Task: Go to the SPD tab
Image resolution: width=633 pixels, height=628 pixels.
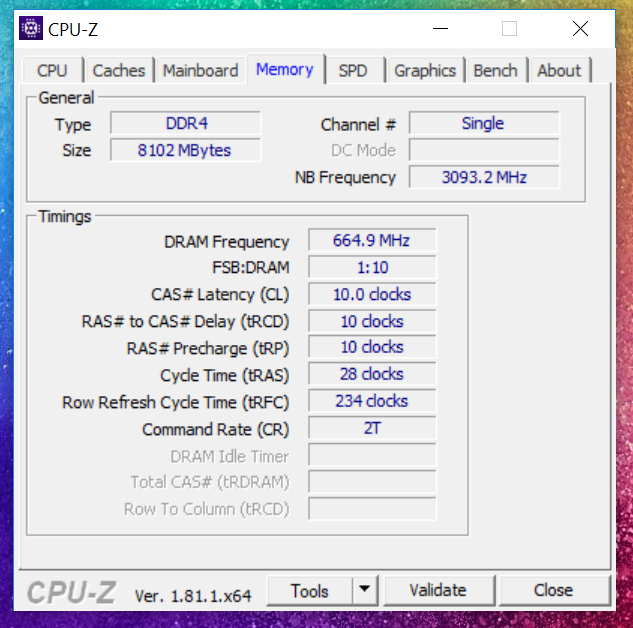Action: 353,71
